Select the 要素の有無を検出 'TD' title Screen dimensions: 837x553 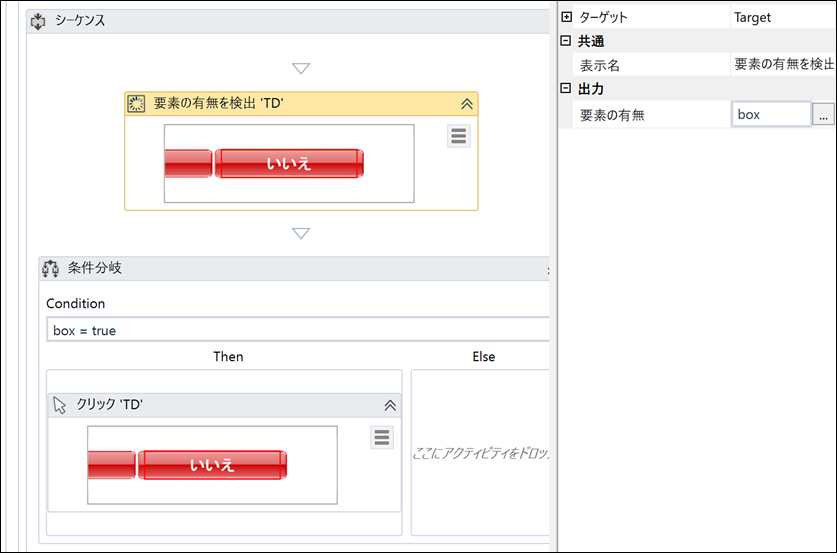pos(218,104)
